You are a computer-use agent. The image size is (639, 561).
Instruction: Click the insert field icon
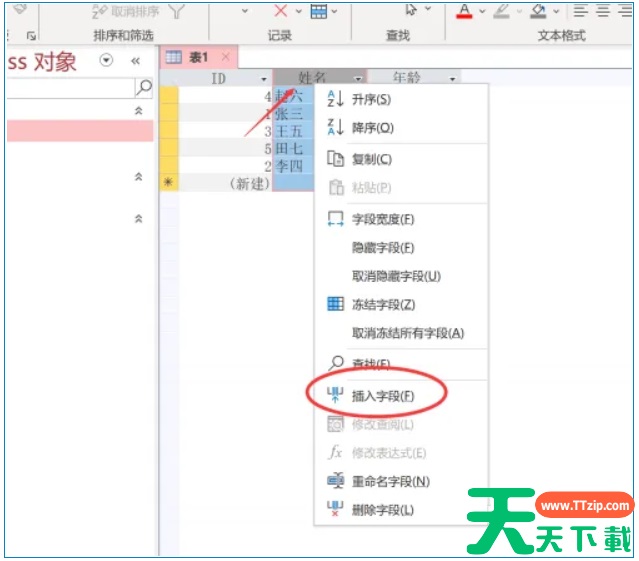point(335,395)
